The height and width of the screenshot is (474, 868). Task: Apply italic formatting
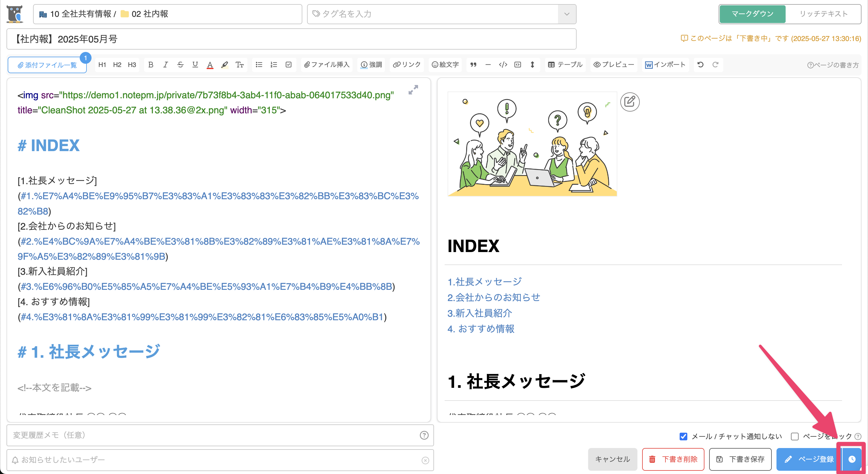click(x=165, y=65)
